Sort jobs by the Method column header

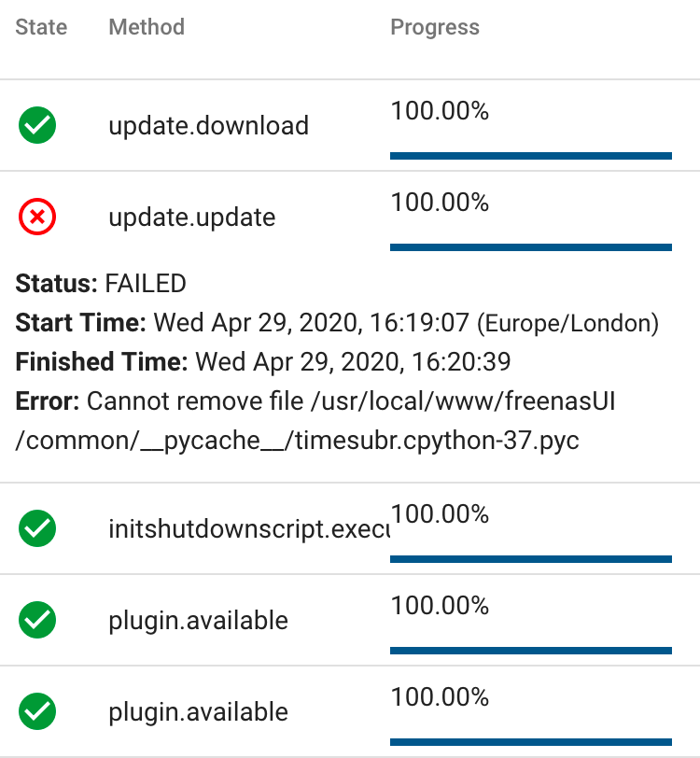coord(147,27)
